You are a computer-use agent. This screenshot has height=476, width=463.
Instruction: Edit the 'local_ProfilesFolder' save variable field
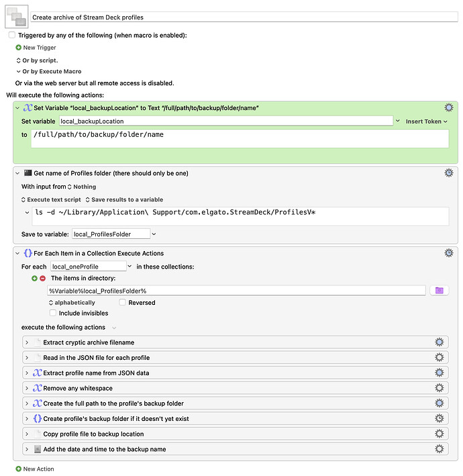tap(111, 234)
